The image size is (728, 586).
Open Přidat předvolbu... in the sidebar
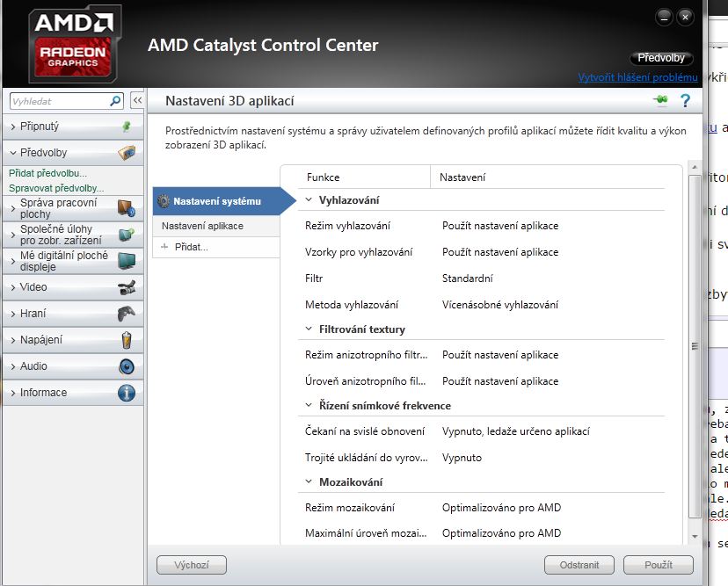47,173
